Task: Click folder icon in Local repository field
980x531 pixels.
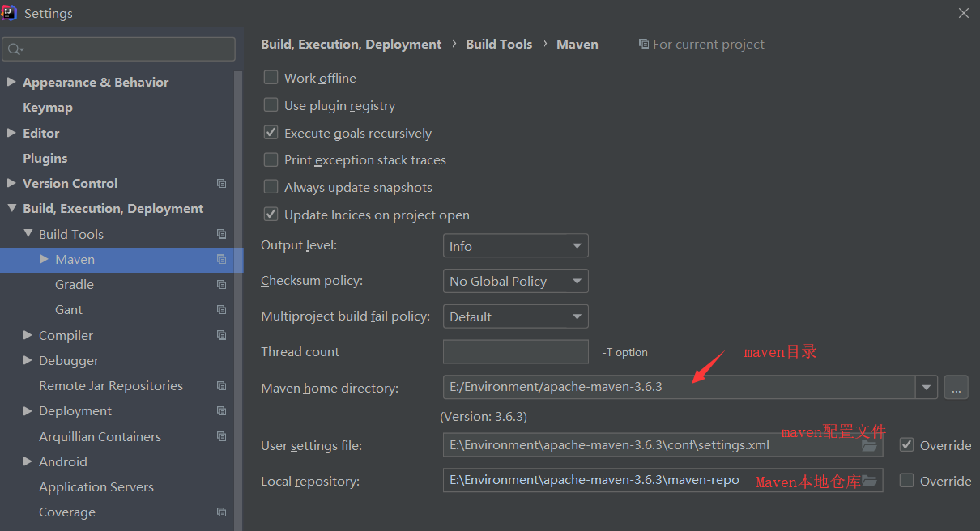Action: [x=869, y=481]
